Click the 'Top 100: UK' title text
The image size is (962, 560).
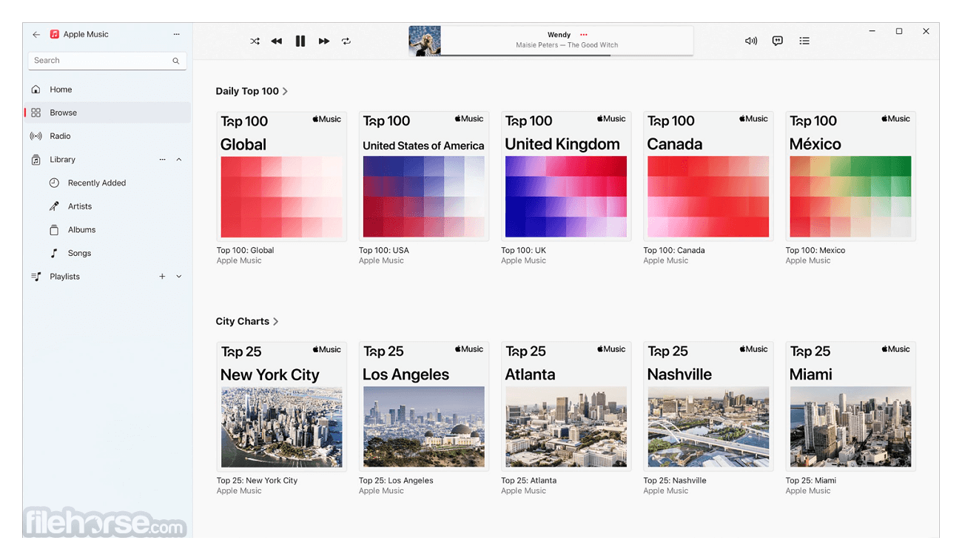[524, 251]
